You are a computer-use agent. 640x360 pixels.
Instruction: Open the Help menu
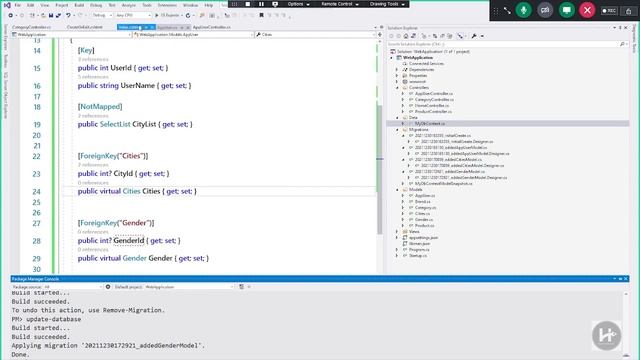(x=209, y=5)
